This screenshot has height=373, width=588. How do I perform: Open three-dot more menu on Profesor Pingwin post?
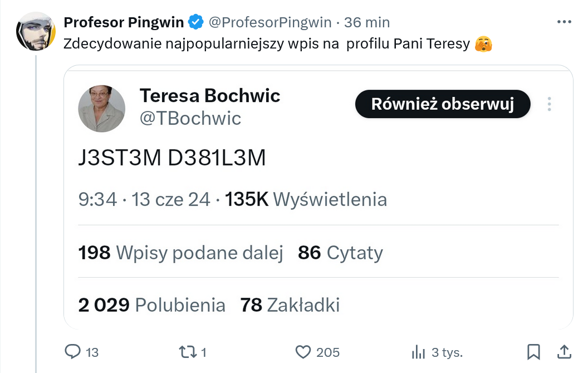(x=564, y=22)
